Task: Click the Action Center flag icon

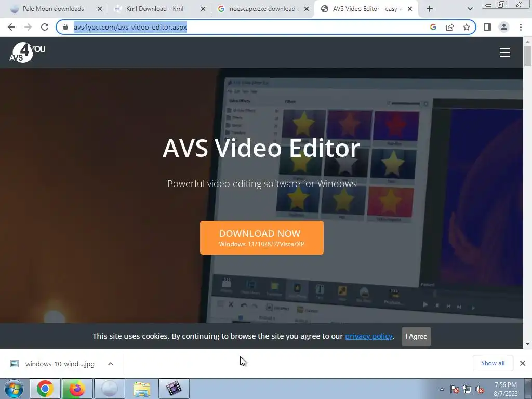Action: pyautogui.click(x=455, y=389)
